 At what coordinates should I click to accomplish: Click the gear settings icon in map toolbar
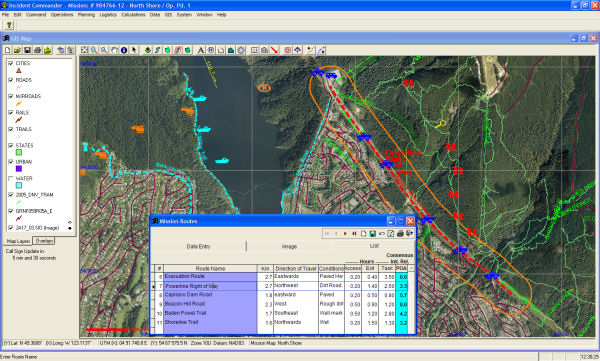click(241, 50)
